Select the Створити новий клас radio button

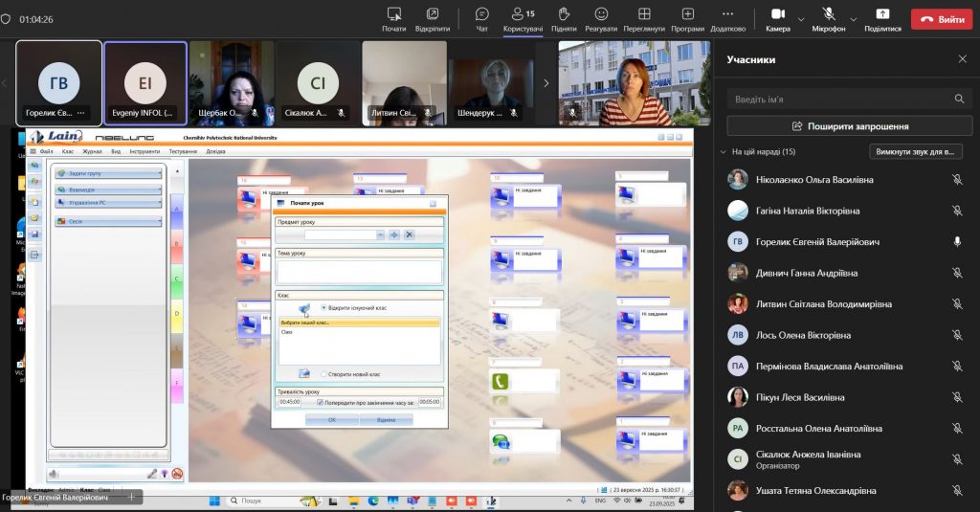[323, 374]
